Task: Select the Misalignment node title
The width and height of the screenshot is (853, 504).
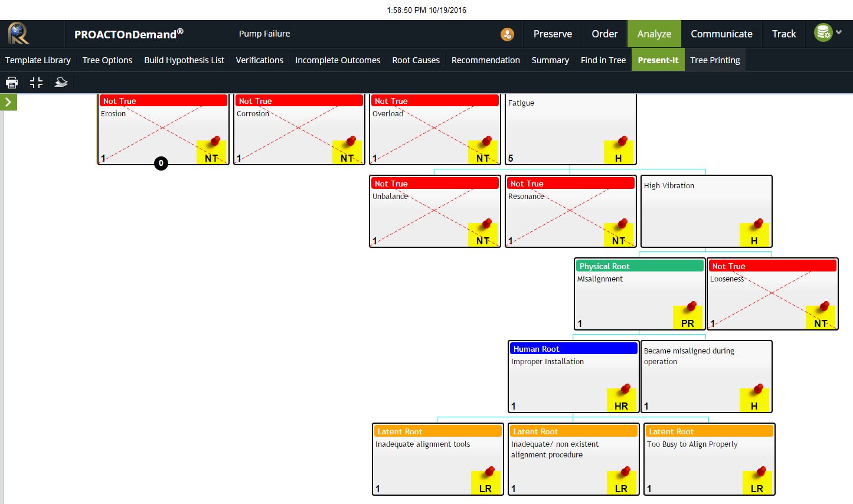Action: (600, 279)
